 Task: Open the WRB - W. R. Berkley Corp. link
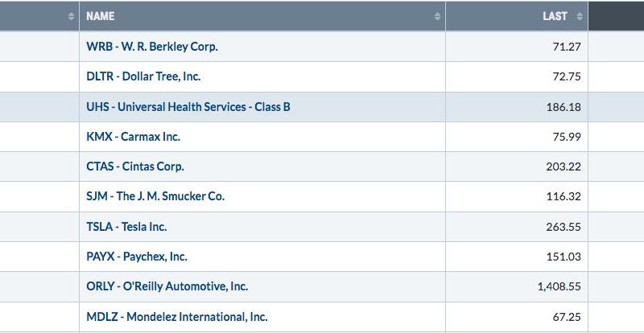pyautogui.click(x=152, y=47)
